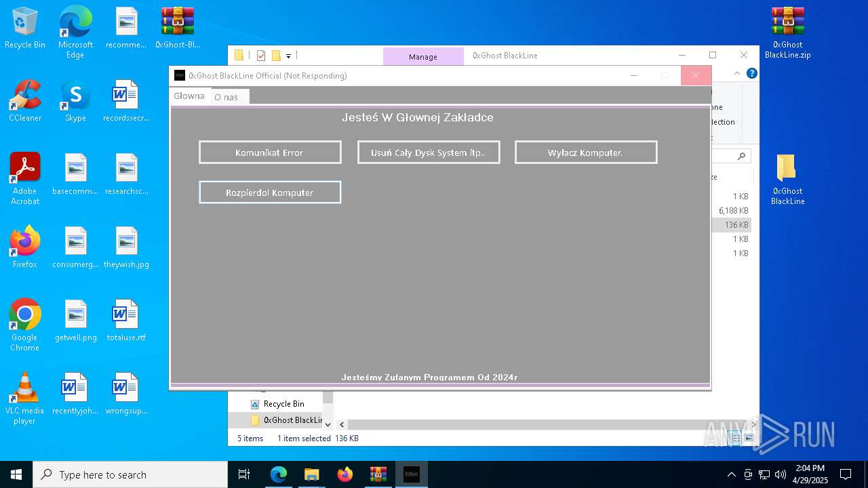This screenshot has width=868, height=488.
Task: Click the horizontal scrollbar in Explorer
Action: tap(546, 424)
